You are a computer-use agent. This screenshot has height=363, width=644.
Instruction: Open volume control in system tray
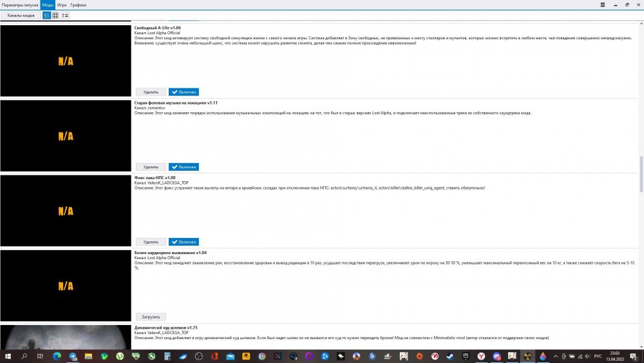[587, 357]
